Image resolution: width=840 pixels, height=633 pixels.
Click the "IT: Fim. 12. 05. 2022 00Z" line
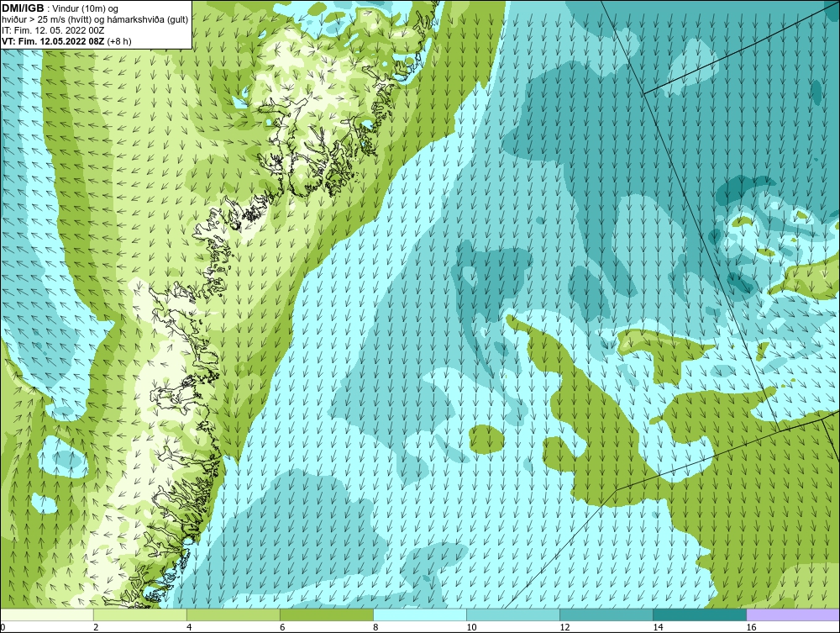point(53,30)
